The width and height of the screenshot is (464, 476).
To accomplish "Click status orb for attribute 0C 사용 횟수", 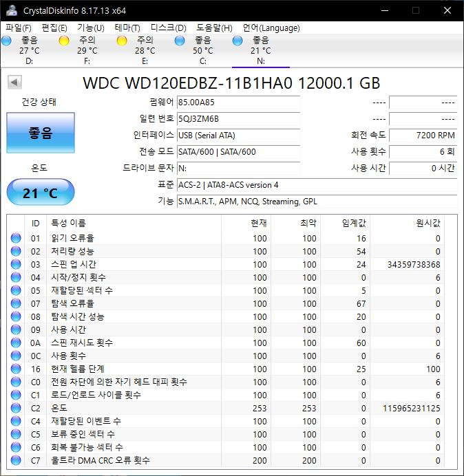I will pos(16,356).
